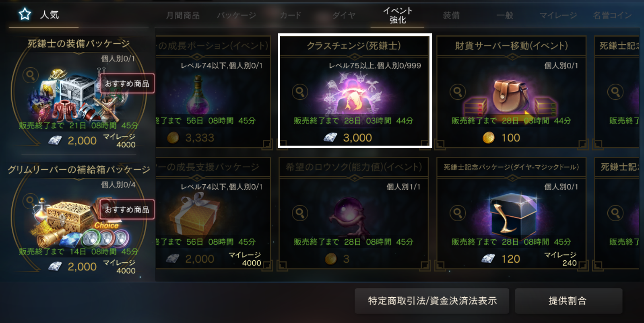Switch to the 月間商品 tab
The width and height of the screenshot is (644, 323).
(x=183, y=15)
